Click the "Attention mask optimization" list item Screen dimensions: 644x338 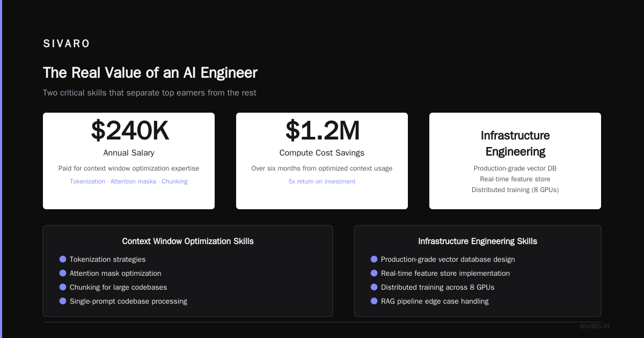[x=115, y=273]
